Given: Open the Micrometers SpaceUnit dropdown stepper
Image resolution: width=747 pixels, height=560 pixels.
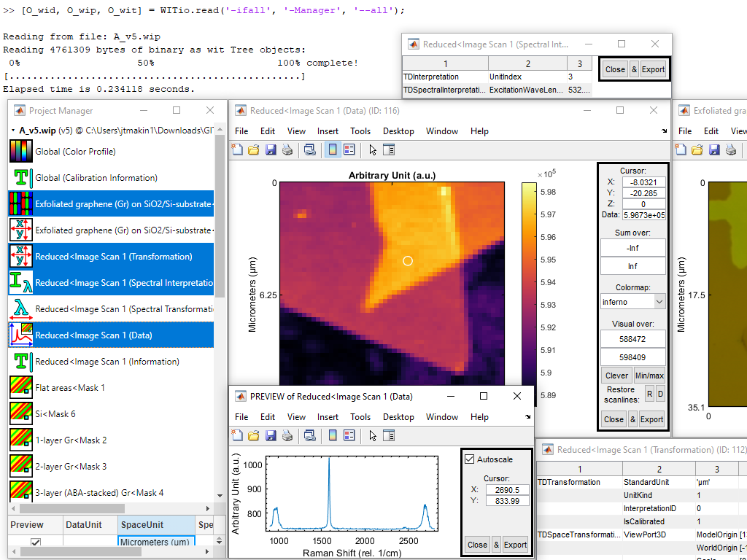Looking at the screenshot, I should click(x=219, y=542).
